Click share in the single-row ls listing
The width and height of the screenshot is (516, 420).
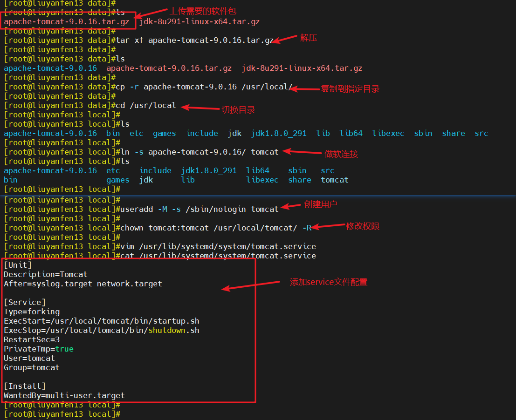click(454, 134)
